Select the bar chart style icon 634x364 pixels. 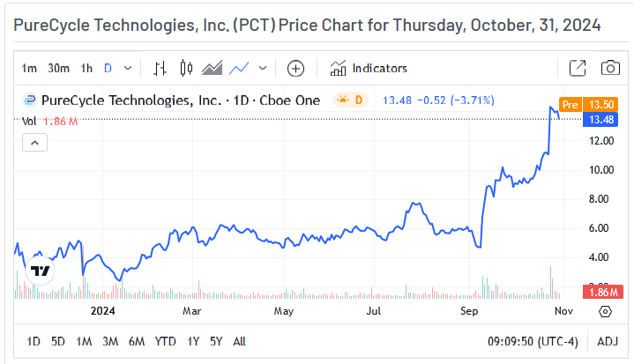coord(160,68)
